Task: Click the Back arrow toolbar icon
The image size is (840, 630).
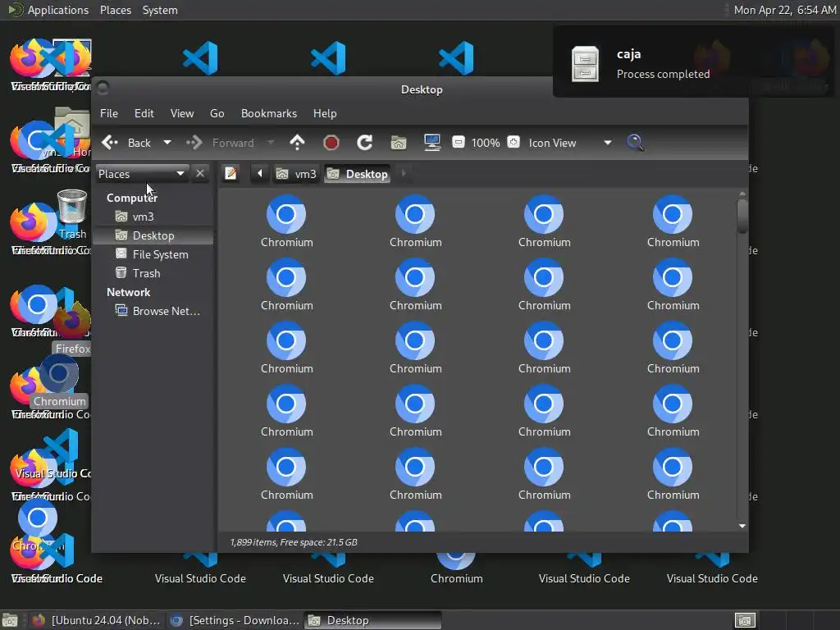Action: coord(110,143)
